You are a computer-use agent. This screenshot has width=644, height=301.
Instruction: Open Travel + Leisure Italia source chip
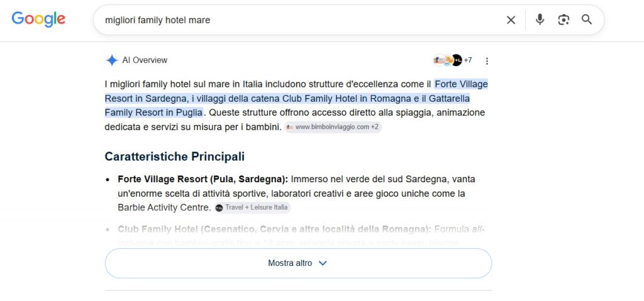[252, 207]
